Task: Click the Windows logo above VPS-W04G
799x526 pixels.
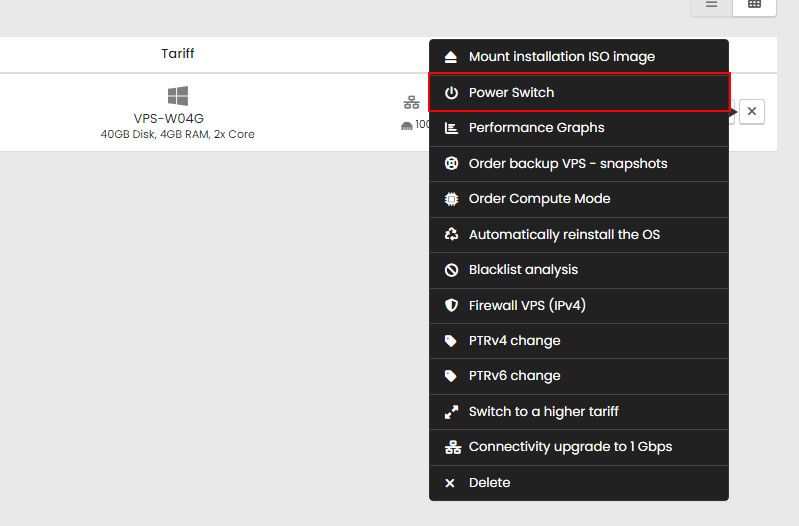Action: coord(178,96)
